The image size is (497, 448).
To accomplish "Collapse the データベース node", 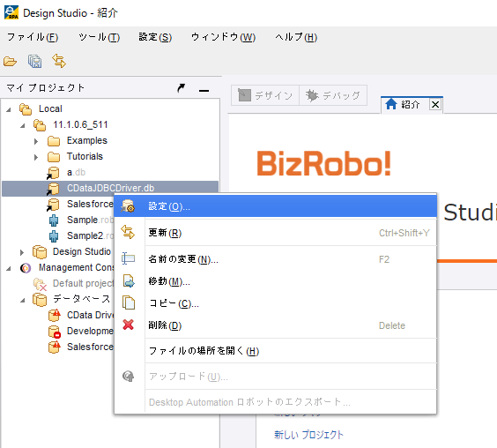I will coord(23,300).
